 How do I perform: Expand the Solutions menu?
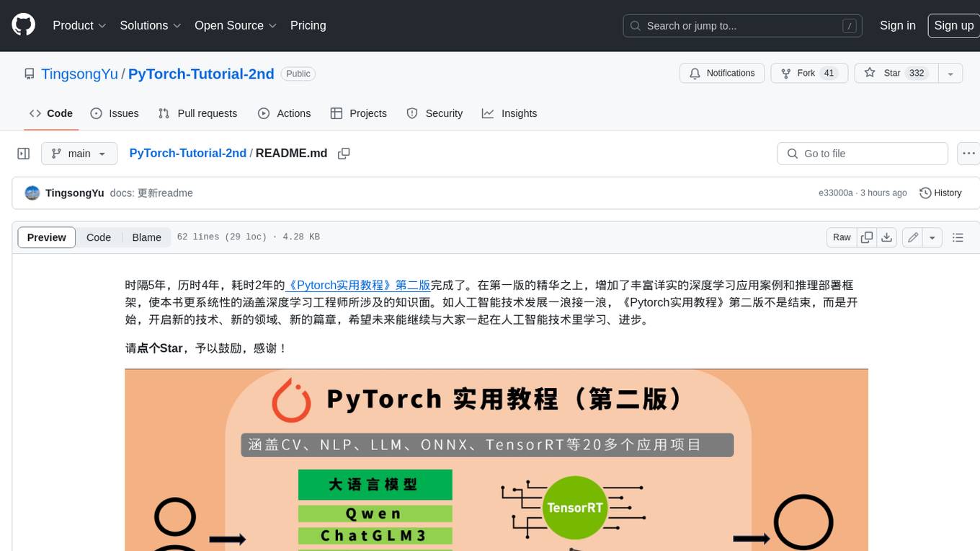coord(150,25)
